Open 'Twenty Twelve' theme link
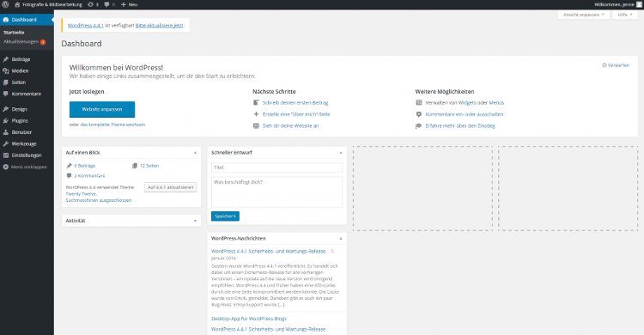The image size is (644, 335). [82, 193]
